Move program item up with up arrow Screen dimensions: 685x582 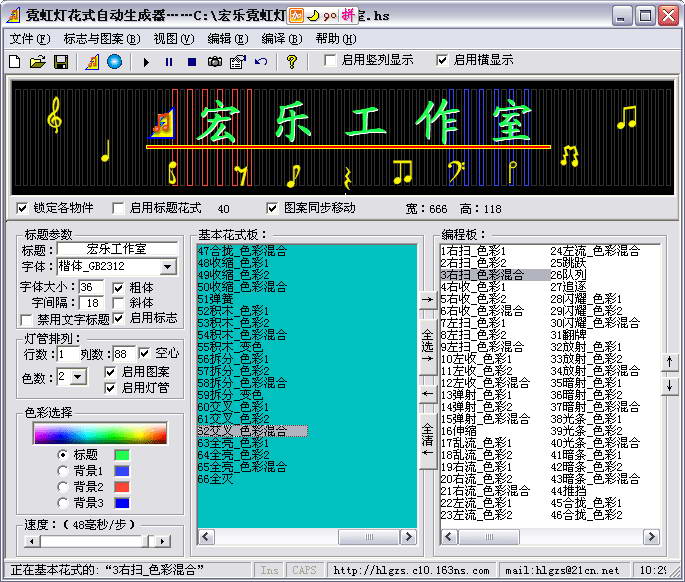[669, 362]
